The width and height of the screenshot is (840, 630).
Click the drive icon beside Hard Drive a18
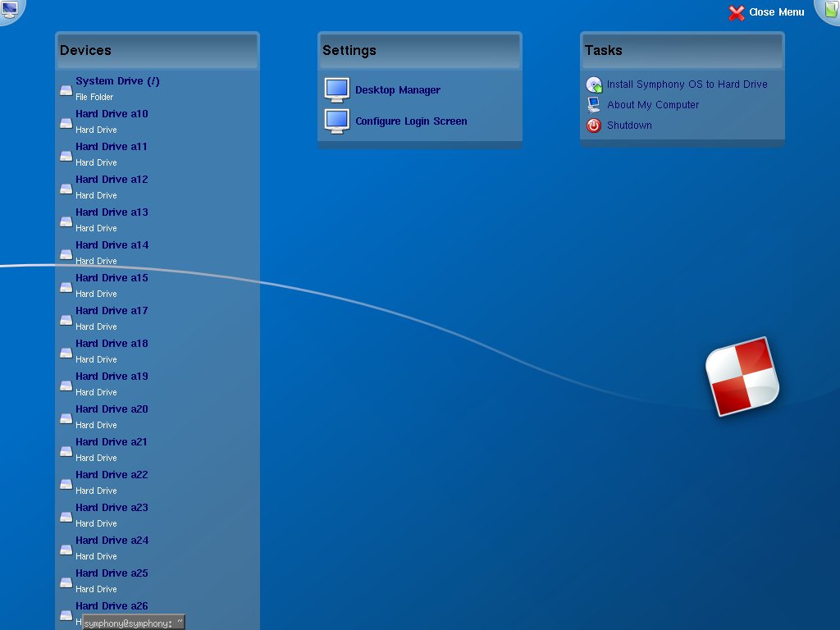[x=66, y=353]
